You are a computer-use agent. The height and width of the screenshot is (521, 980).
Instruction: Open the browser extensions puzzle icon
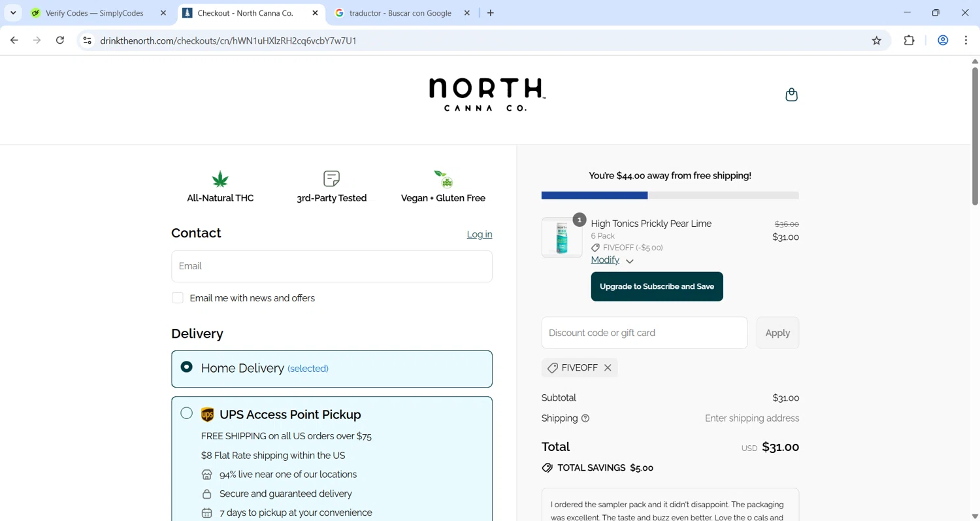(x=909, y=41)
